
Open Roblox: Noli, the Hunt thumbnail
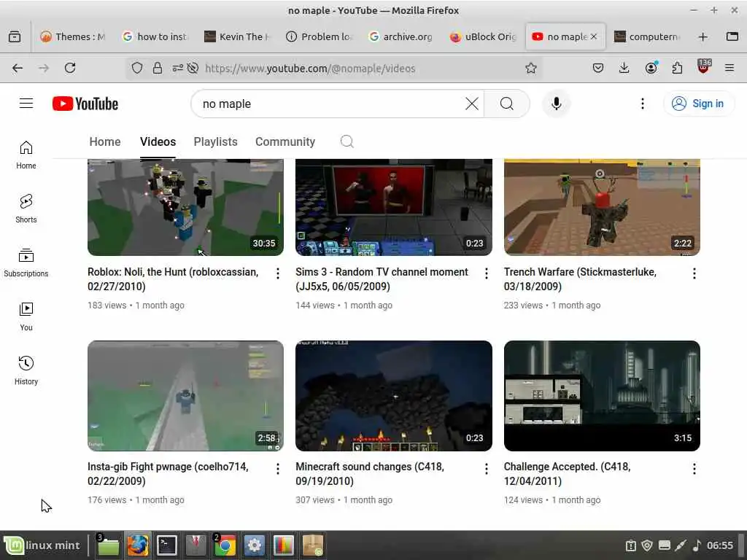[x=185, y=207]
